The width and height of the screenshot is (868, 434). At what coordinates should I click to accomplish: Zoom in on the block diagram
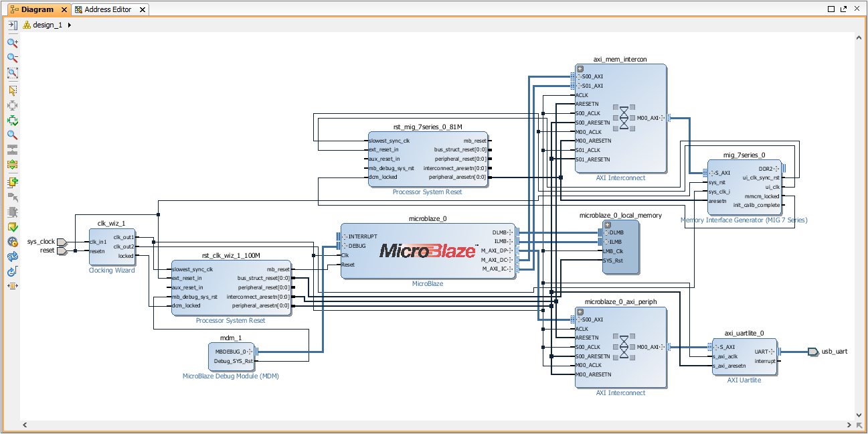(12, 42)
